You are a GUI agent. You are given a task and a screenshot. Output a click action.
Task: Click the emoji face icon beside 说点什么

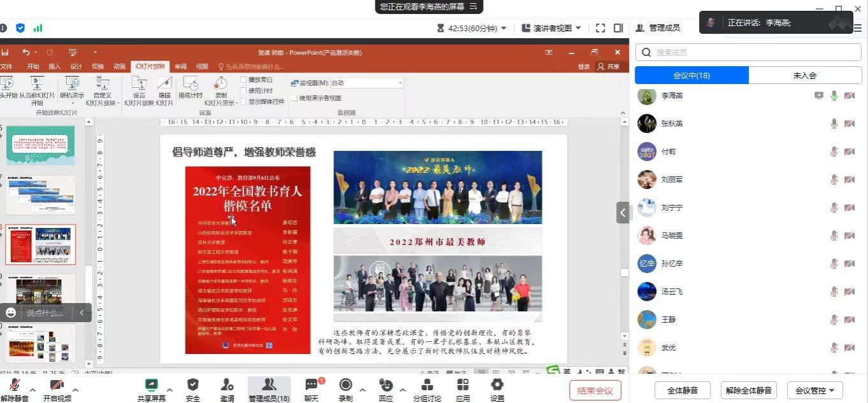[x=10, y=313]
